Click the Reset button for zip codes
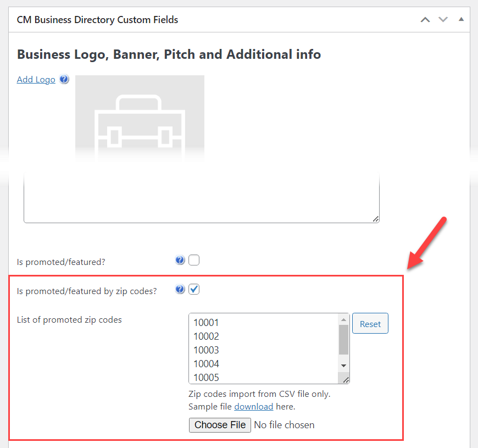This screenshot has width=478, height=448. point(370,323)
